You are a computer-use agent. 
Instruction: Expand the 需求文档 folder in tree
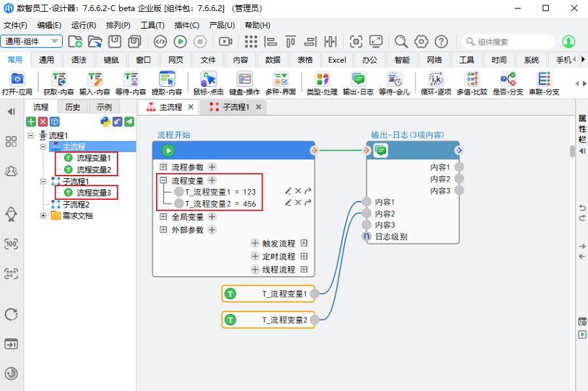[44, 215]
